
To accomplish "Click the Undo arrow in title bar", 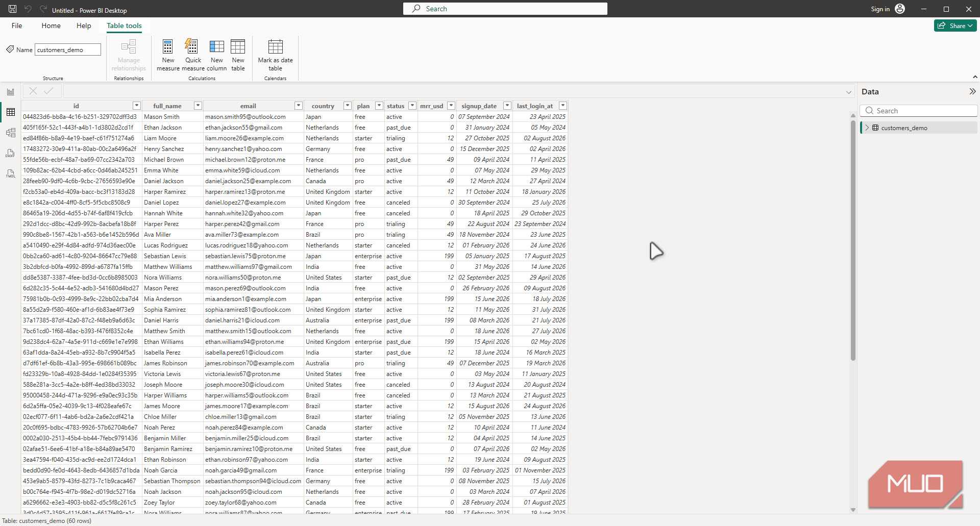I will (x=28, y=9).
